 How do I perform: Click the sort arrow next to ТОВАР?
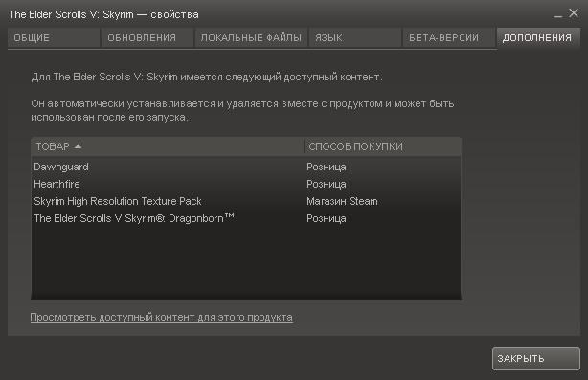78,146
